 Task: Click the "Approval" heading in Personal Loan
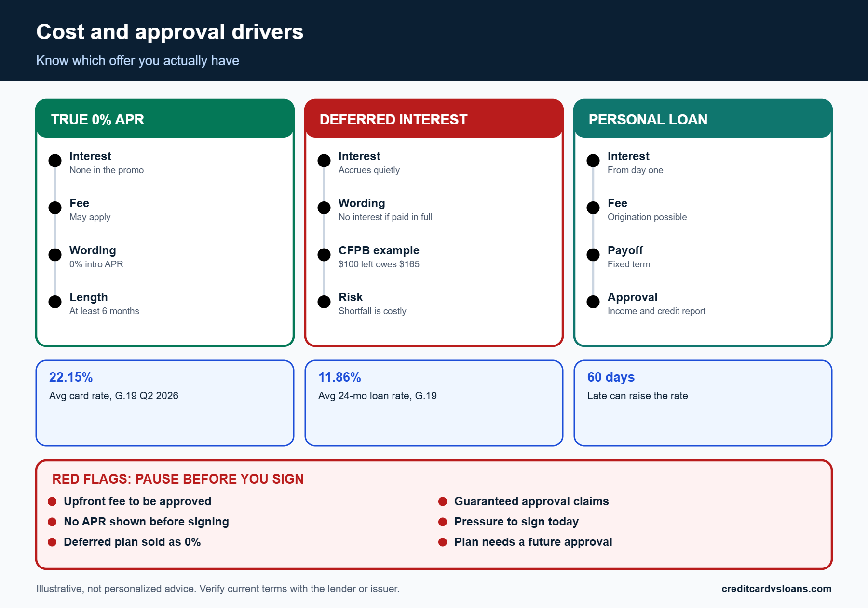pyautogui.click(x=632, y=297)
